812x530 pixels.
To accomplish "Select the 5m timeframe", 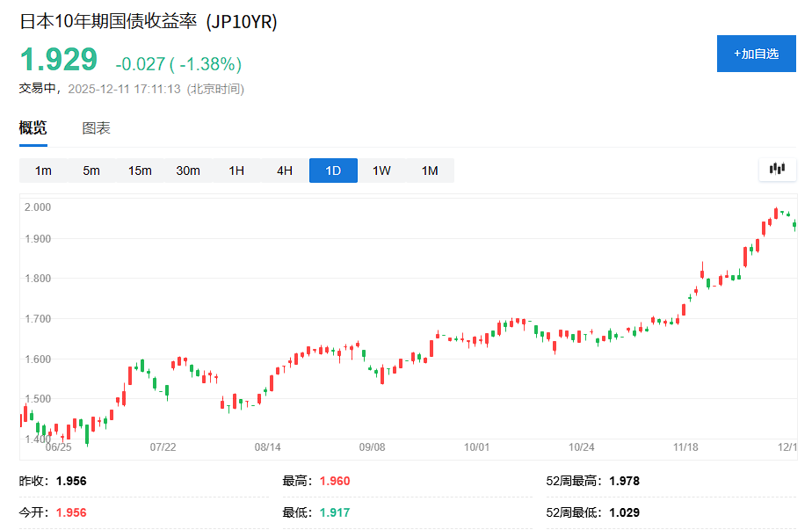I will pyautogui.click(x=91, y=171).
